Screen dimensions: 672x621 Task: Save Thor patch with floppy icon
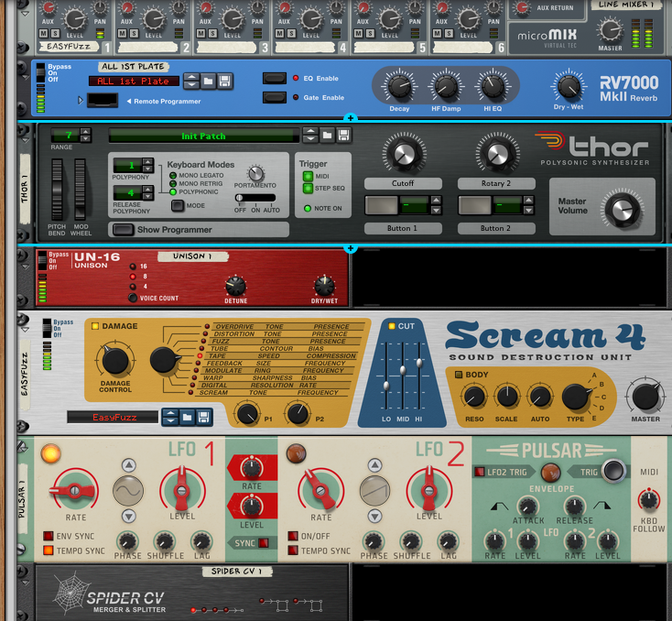coord(342,136)
